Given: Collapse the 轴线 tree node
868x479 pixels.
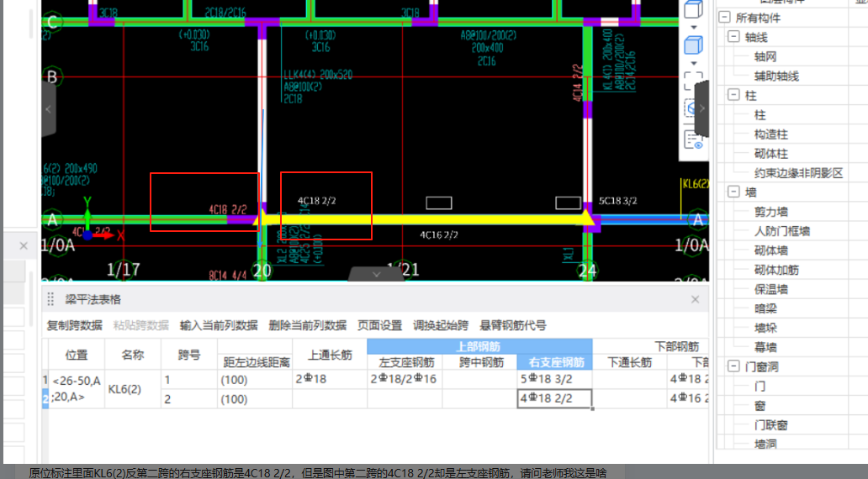Looking at the screenshot, I should [733, 36].
